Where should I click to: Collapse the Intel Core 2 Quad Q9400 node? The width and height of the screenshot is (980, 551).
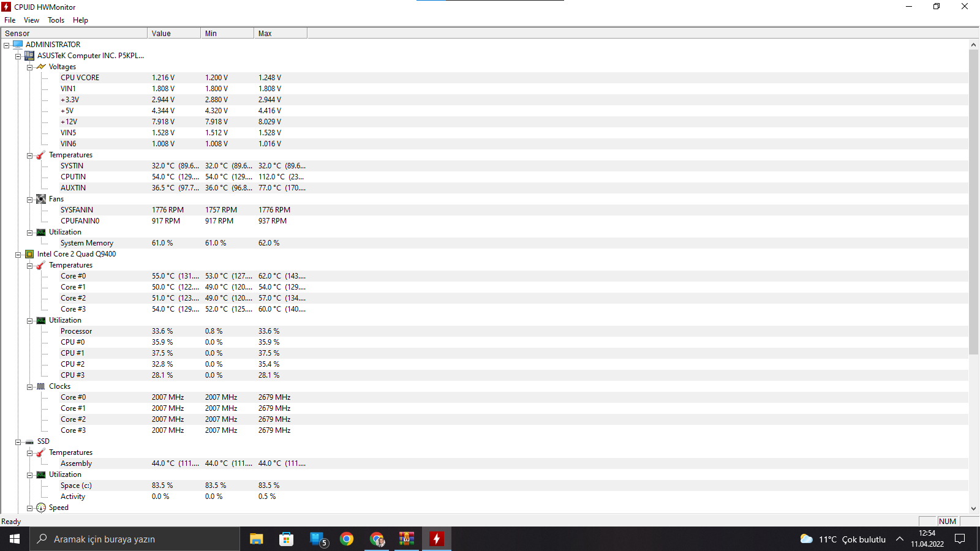18,254
